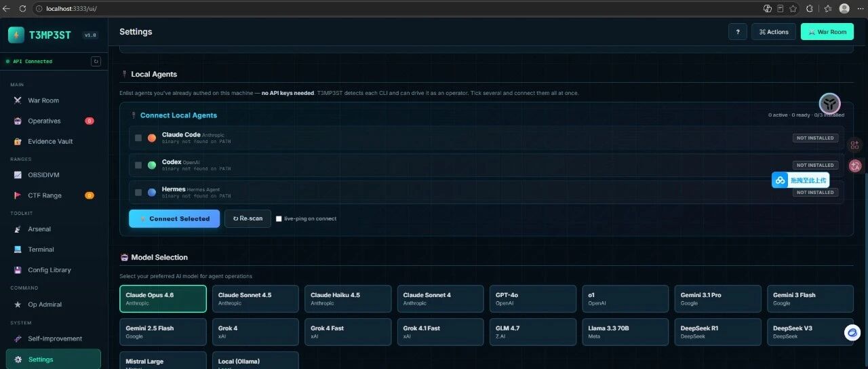Image resolution: width=868 pixels, height=369 pixels.
Task: Click the Config Library sidebar icon
Action: (18, 270)
